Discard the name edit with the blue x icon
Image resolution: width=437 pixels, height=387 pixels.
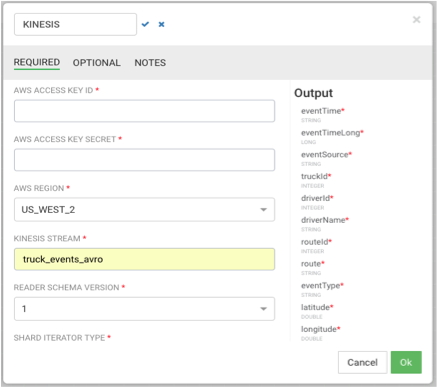pyautogui.click(x=161, y=24)
